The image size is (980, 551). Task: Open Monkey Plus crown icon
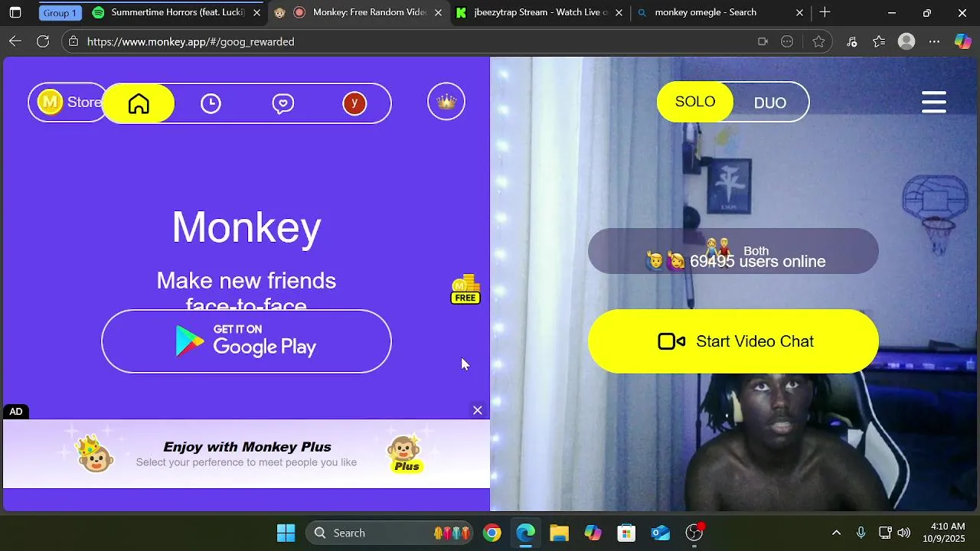[x=446, y=102]
